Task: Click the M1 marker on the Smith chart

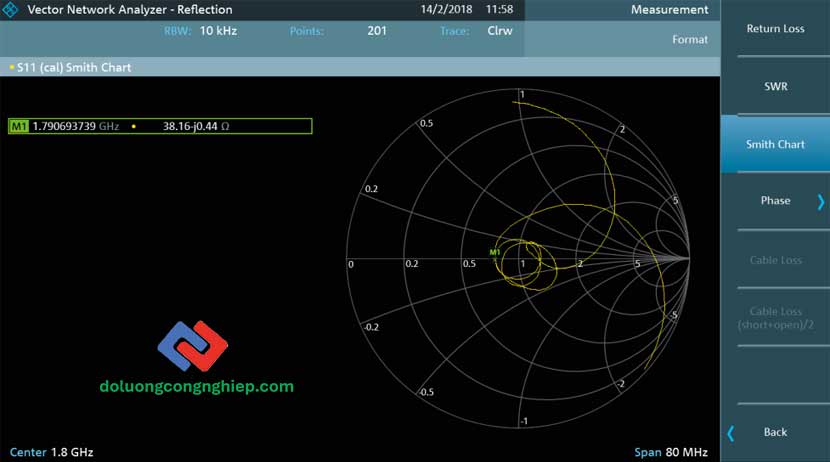Action: point(495,252)
